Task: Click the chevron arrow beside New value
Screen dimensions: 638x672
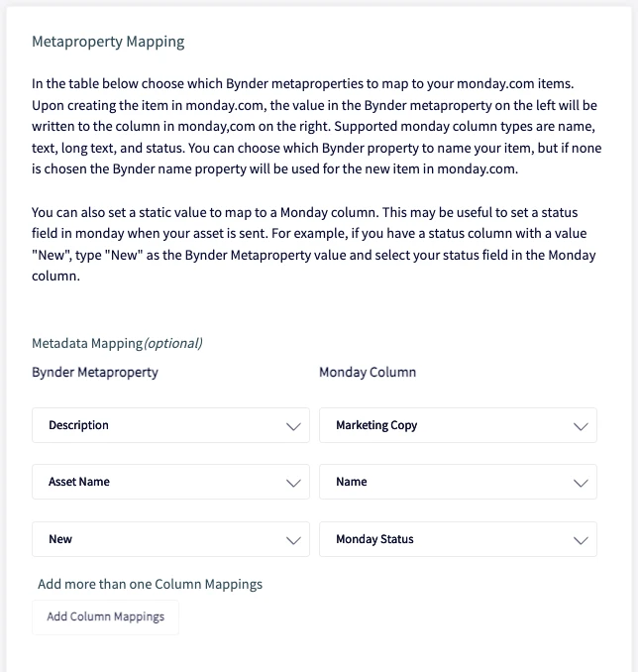Action: click(x=293, y=540)
